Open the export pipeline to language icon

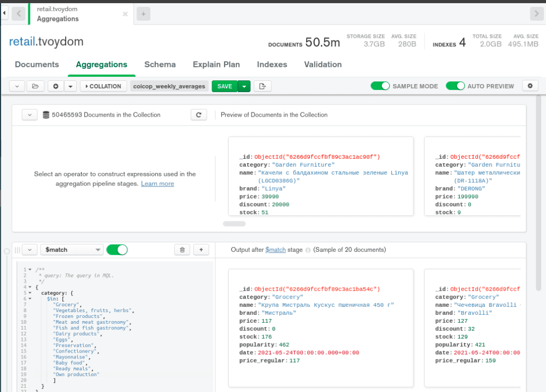click(262, 86)
